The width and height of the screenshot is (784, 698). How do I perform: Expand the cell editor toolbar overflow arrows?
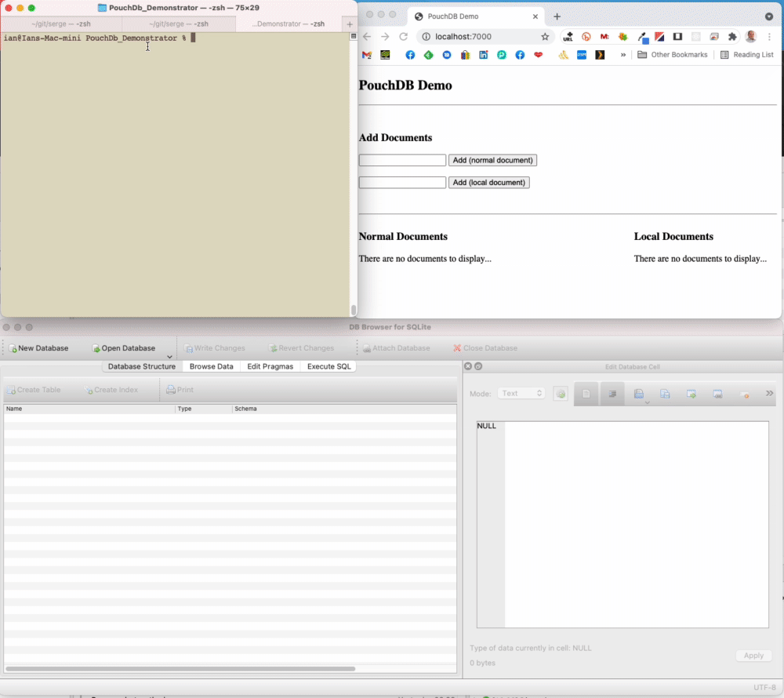769,393
